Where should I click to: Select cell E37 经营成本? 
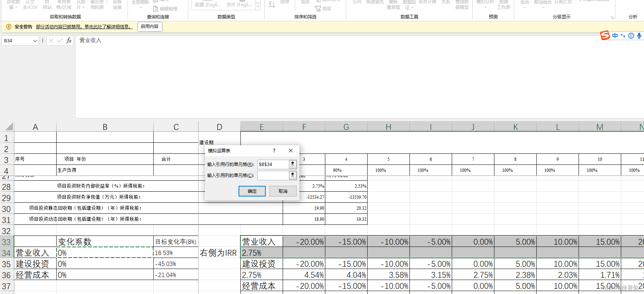[262, 286]
